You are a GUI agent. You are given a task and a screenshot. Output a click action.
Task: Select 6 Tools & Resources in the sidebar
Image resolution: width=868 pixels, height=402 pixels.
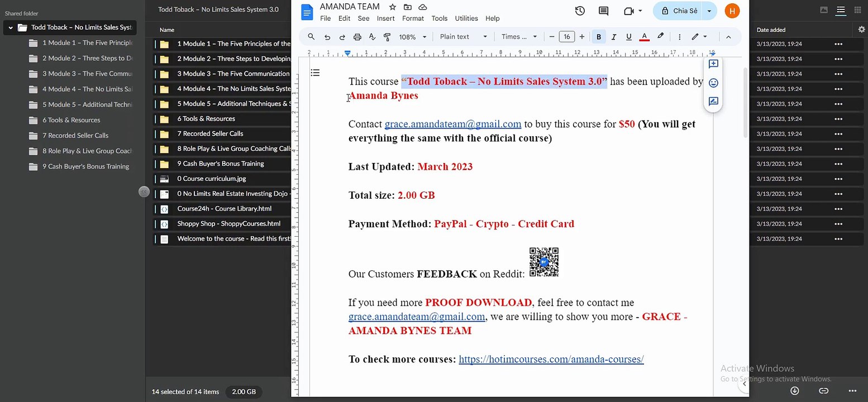click(71, 120)
